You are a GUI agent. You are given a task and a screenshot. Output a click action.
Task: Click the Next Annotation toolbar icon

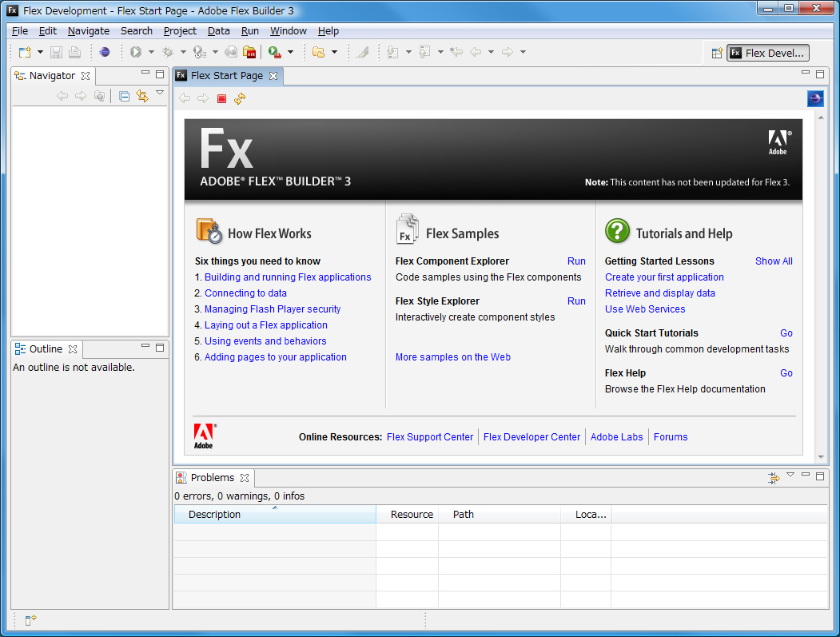tap(392, 52)
